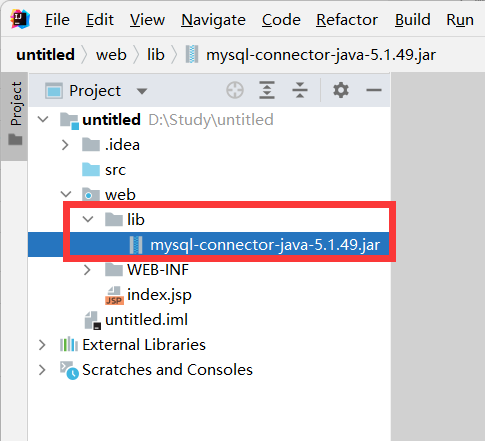
Task: Open the Project view dropdown arrow
Action: (142, 91)
